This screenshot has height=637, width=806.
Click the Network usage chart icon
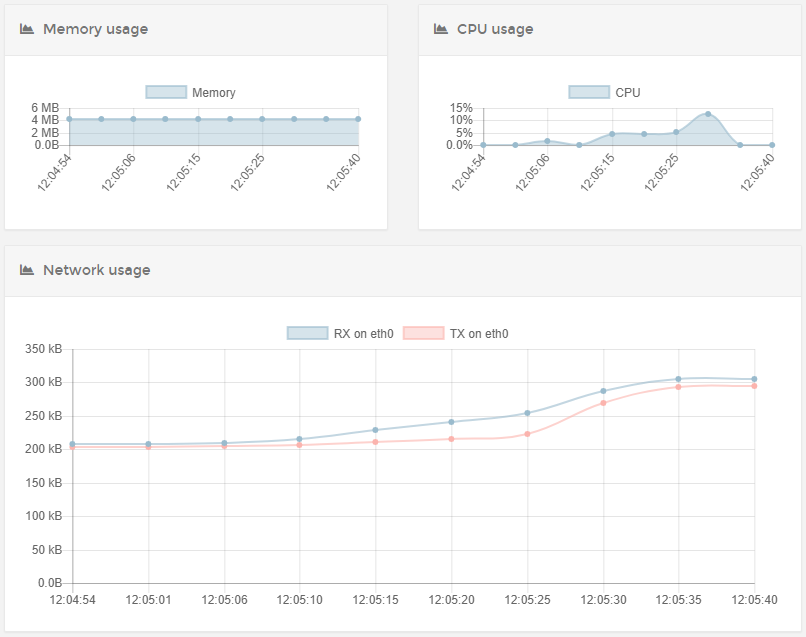[27, 270]
